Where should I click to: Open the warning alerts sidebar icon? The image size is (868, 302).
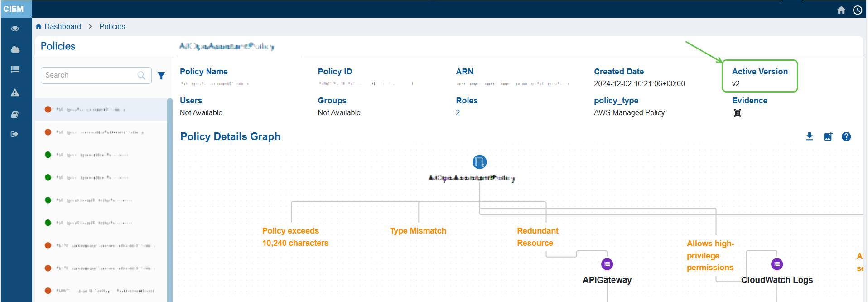point(15,93)
